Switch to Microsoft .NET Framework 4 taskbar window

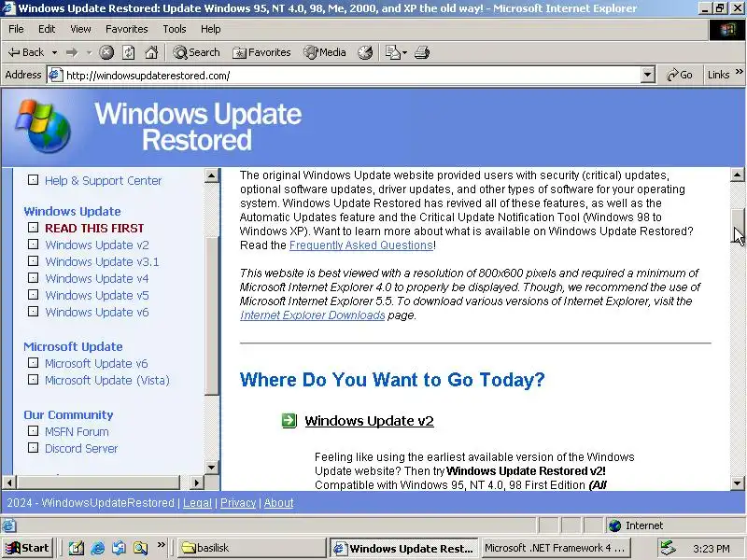tap(555, 548)
